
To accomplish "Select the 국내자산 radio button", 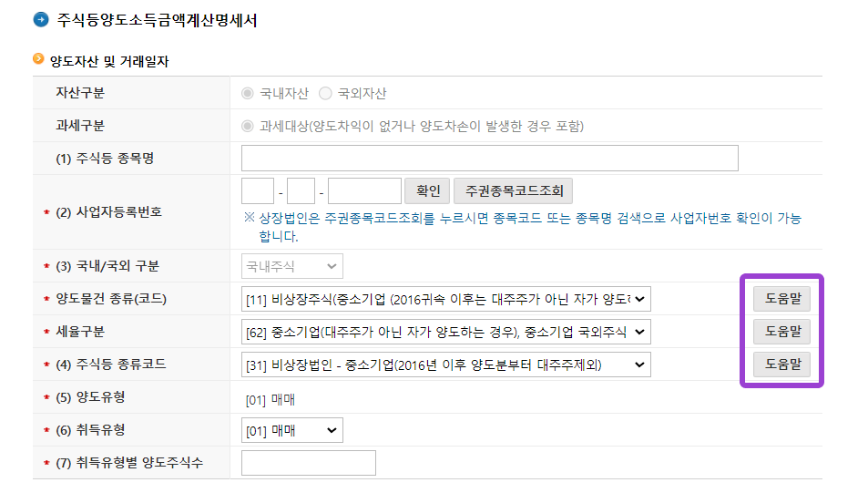I will point(247,93).
